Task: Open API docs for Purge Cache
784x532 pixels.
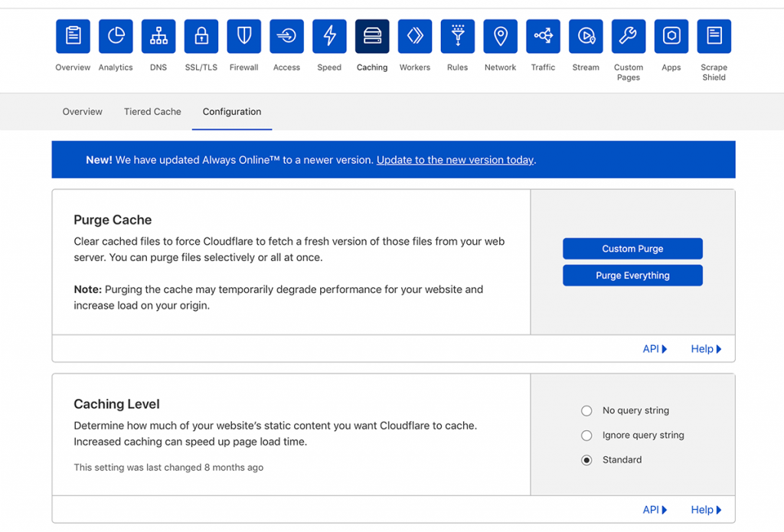Action: click(x=653, y=348)
